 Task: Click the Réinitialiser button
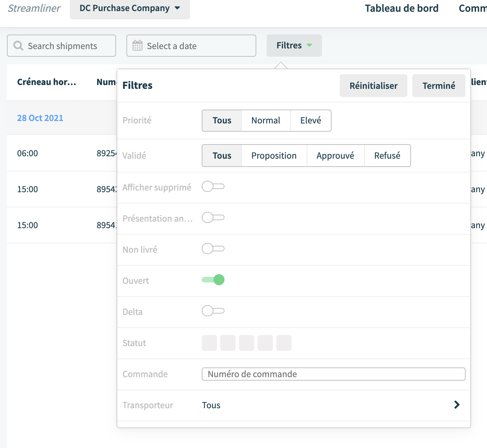(x=374, y=86)
